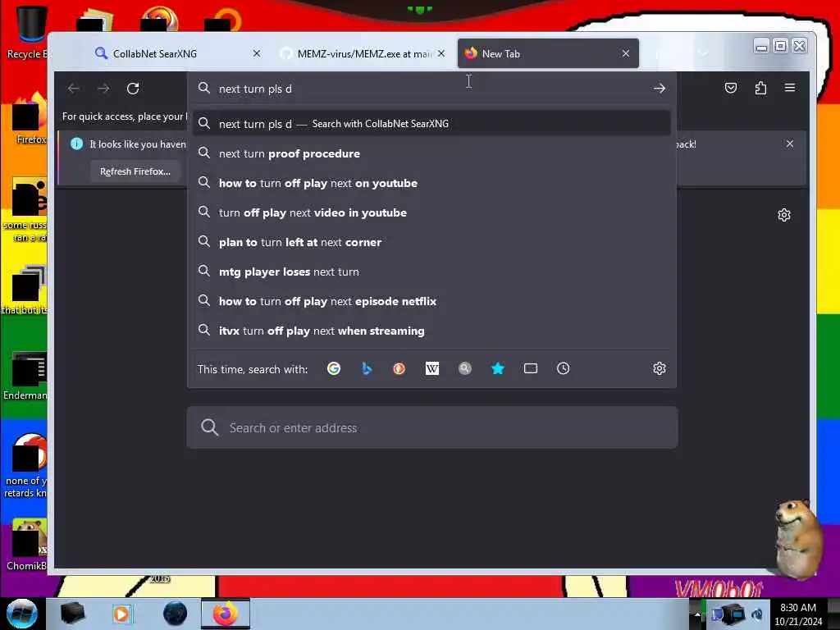Submit the search with the go arrow
This screenshot has height=630, width=840.
[x=659, y=89]
